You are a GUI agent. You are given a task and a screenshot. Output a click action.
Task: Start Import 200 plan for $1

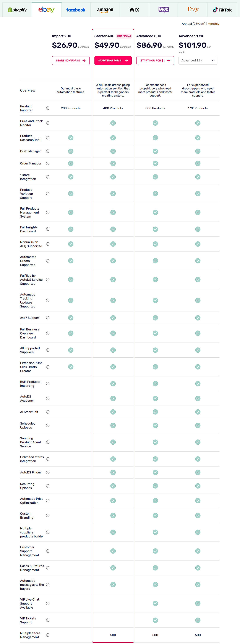tap(71, 61)
